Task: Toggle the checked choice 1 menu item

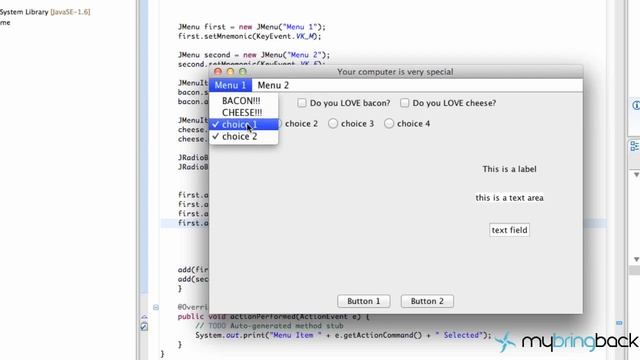Action: (x=244, y=124)
